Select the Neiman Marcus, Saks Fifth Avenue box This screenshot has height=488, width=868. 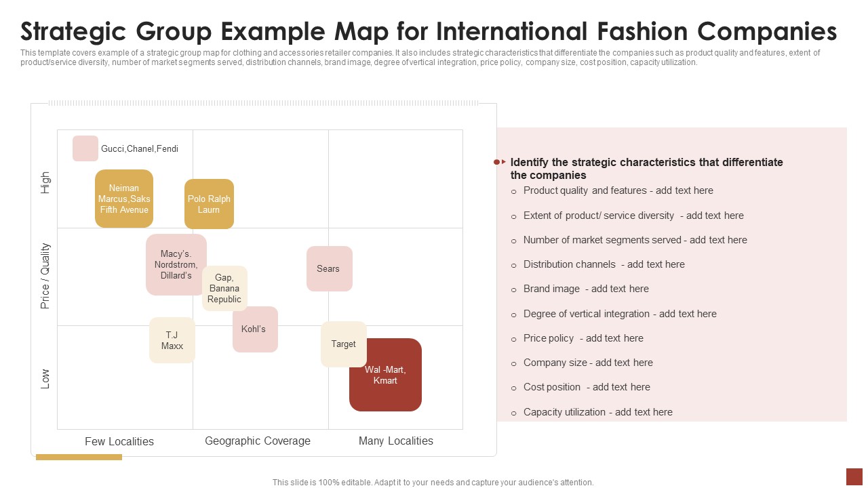tap(124, 199)
